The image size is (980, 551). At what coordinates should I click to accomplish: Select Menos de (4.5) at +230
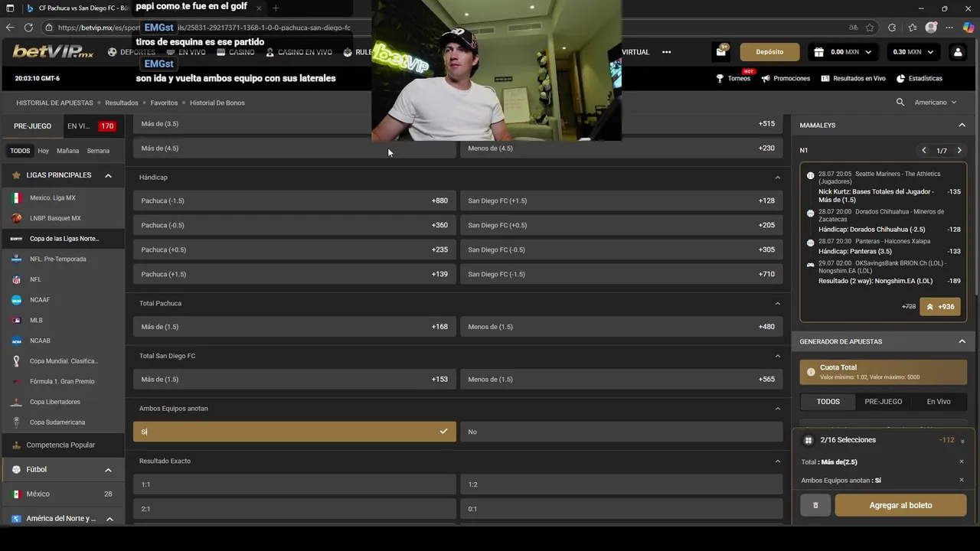point(622,148)
